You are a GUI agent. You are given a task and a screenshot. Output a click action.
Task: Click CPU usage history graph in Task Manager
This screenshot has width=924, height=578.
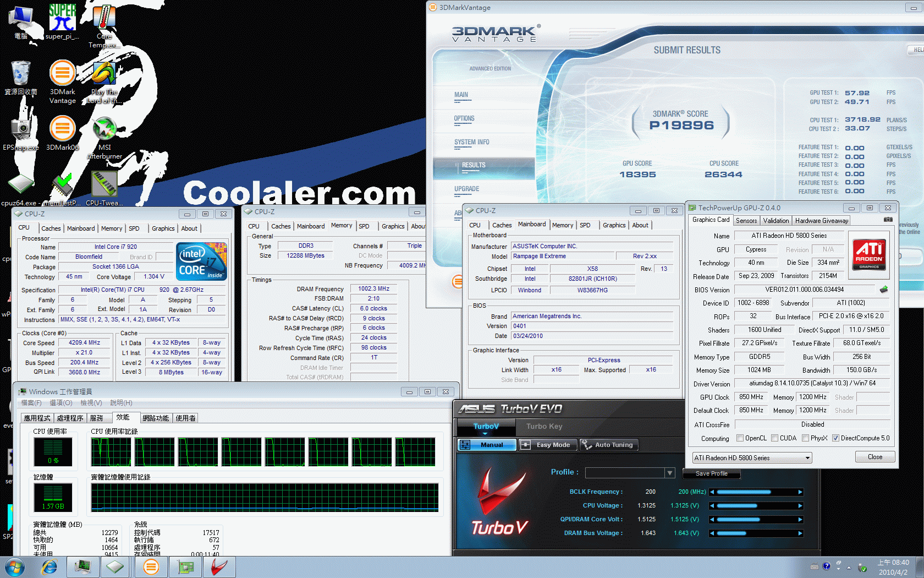(x=264, y=452)
